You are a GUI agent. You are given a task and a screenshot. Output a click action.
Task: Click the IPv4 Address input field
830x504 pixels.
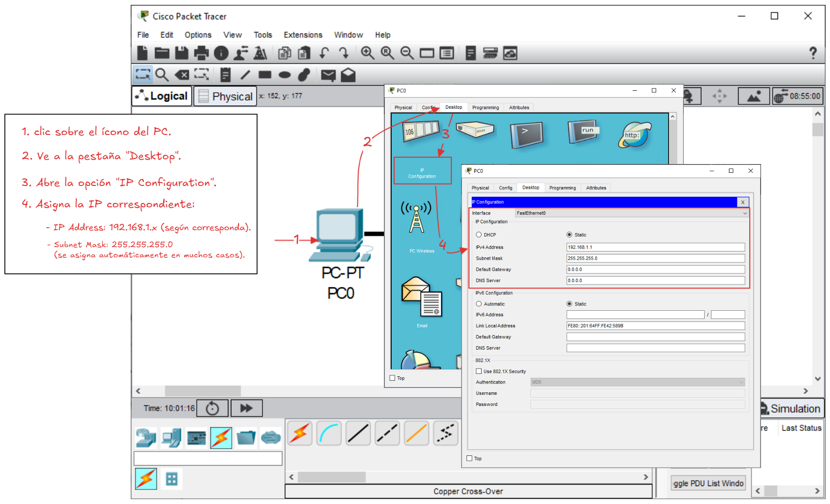pyautogui.click(x=655, y=247)
